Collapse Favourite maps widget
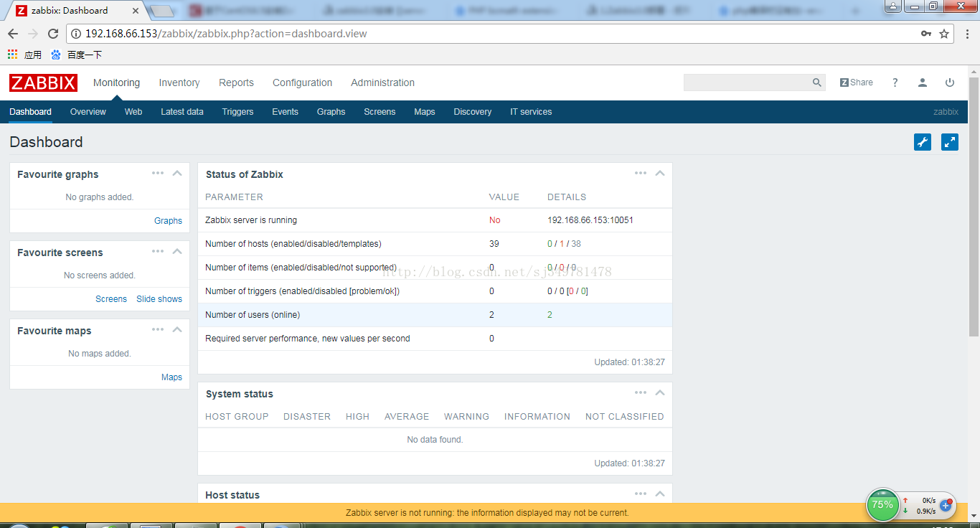This screenshot has width=980, height=528. 177,329
